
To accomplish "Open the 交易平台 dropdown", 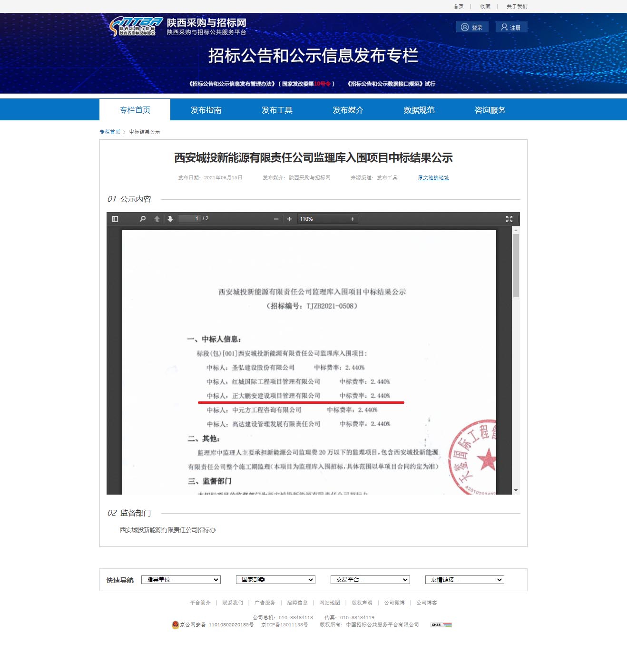I will coord(370,580).
